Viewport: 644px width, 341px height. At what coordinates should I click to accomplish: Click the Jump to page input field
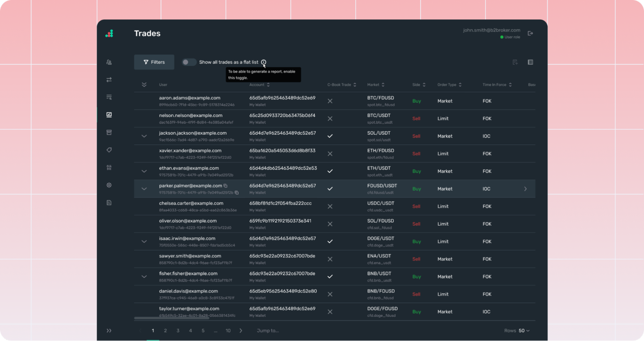tap(267, 330)
